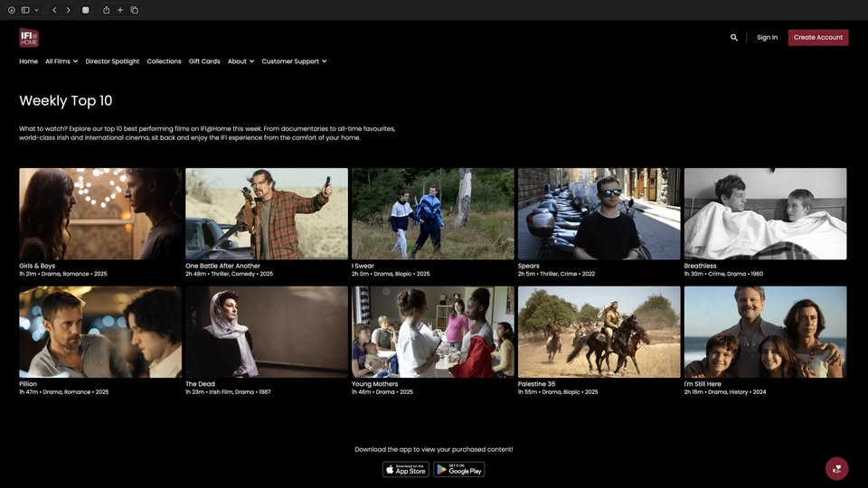Viewport: 868px width, 488px height.
Task: Click '2h 16m • Drama, History • 2024' text
Action: 725,391
